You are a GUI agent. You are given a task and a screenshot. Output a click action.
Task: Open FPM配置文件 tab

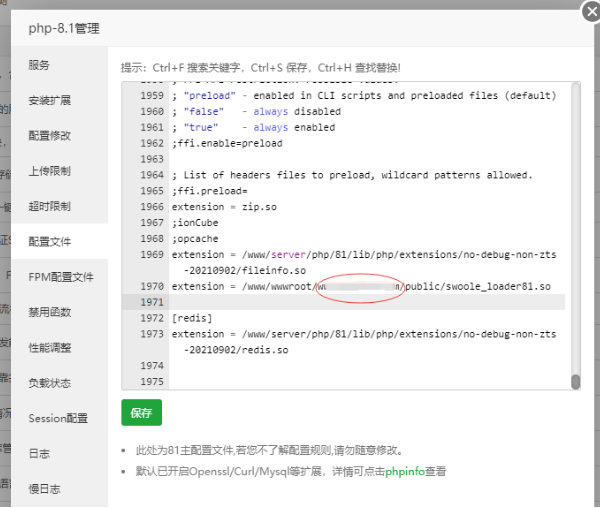[x=60, y=277]
